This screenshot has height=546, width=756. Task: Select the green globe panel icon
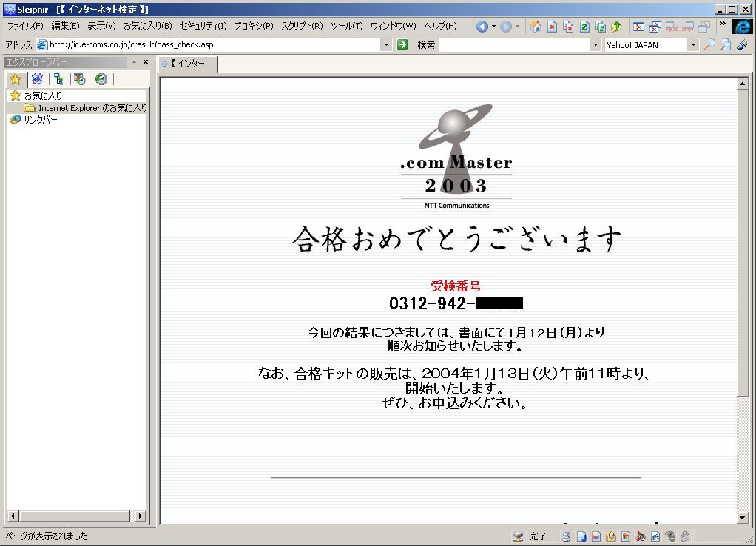point(101,79)
